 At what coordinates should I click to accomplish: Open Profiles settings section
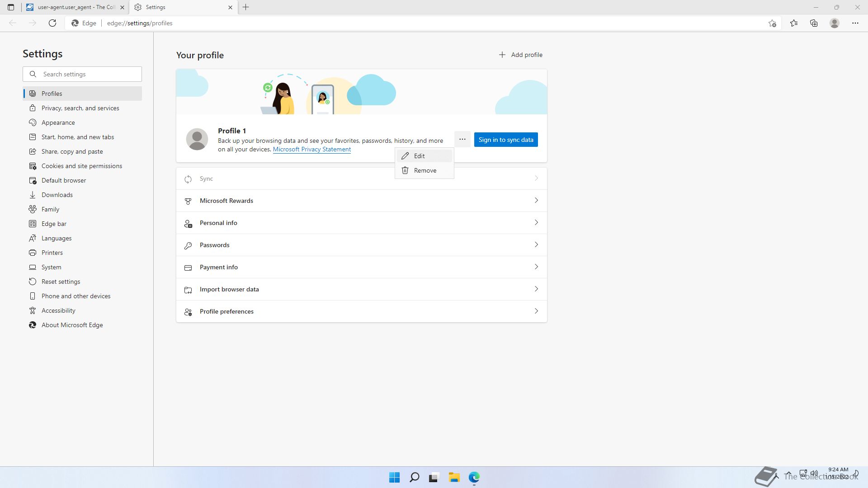click(x=82, y=94)
